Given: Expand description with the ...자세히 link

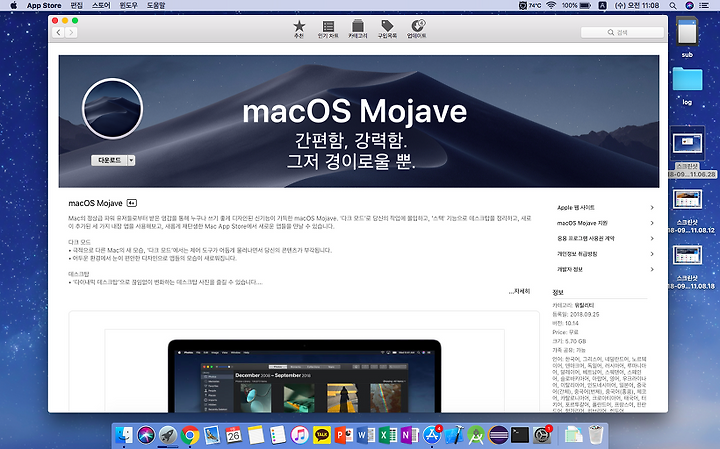Looking at the screenshot, I should (x=519, y=291).
